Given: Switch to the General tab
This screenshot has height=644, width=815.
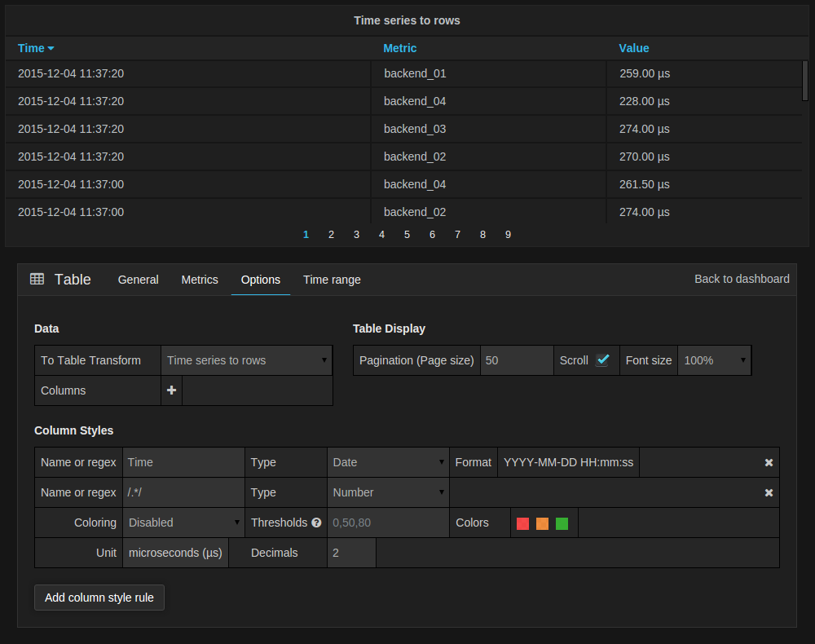Looking at the screenshot, I should [x=139, y=280].
